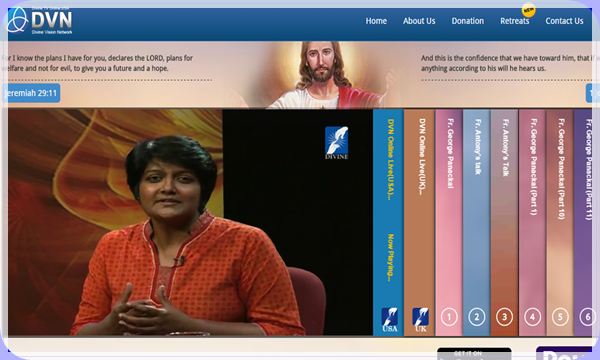
Task: Open the blue Fr. Antony's talk strip
Action: (476, 222)
